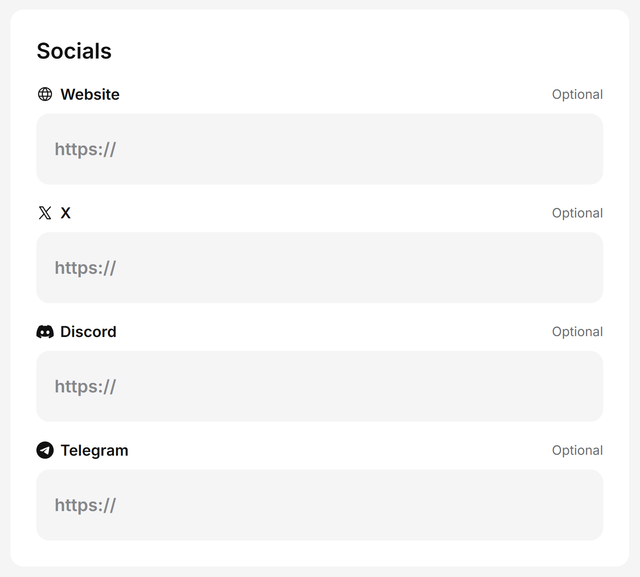Click the Socials section heading
Screen dimensions: 640x577
(x=74, y=51)
